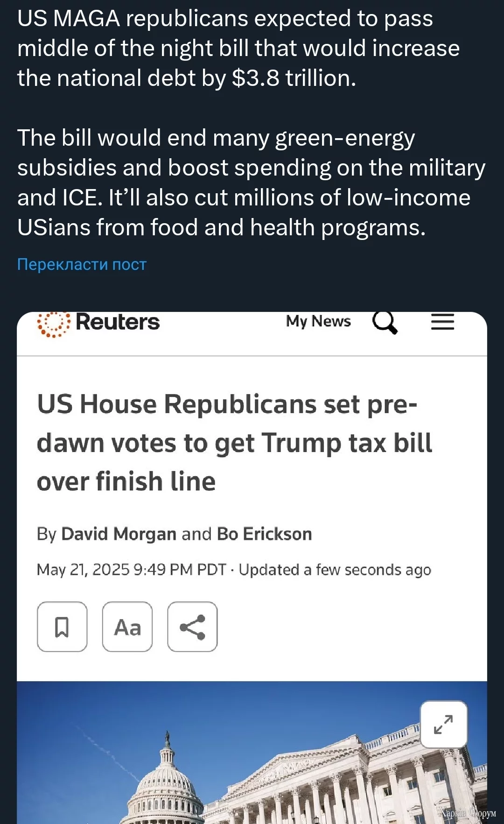Image resolution: width=504 pixels, height=824 pixels.
Task: Click the Reuters wordmark text
Action: tap(118, 322)
